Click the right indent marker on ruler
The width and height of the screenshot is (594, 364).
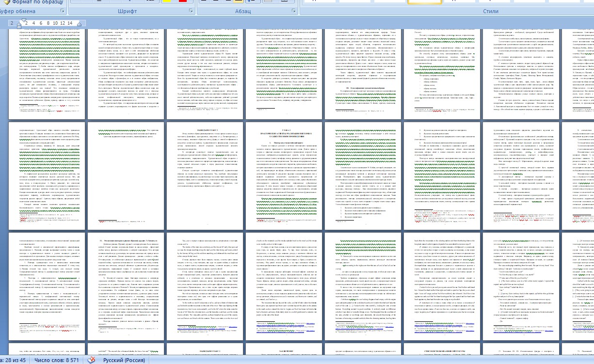[x=80, y=24]
